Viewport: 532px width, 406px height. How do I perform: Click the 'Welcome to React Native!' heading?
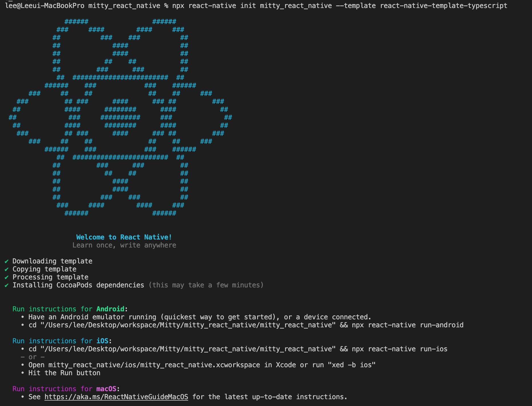124,237
